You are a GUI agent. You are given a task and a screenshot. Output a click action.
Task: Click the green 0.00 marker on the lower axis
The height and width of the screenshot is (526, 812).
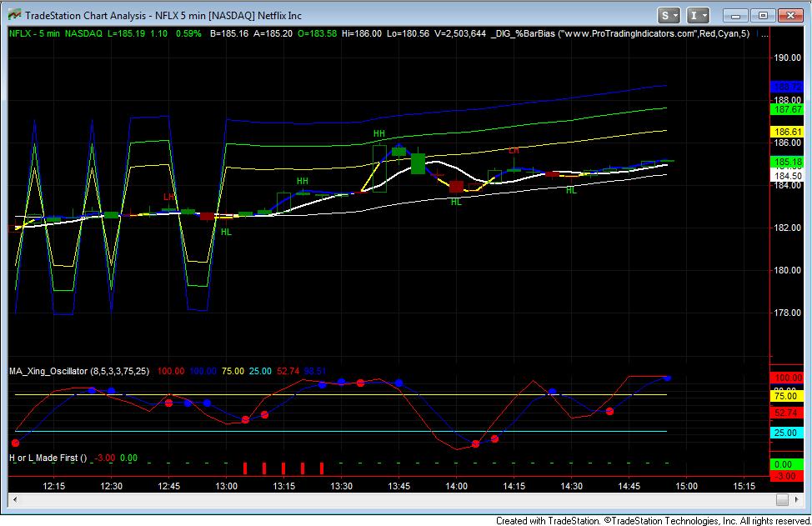click(787, 464)
